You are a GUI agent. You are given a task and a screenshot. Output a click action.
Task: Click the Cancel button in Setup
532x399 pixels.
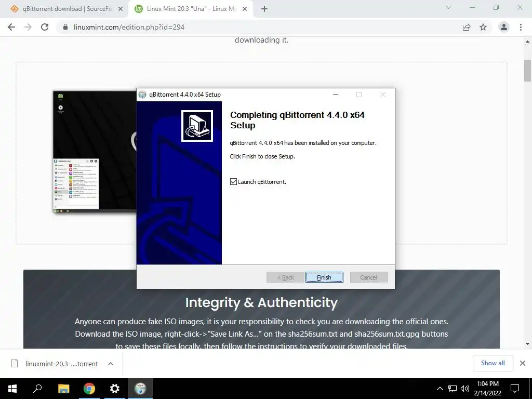pyautogui.click(x=369, y=277)
